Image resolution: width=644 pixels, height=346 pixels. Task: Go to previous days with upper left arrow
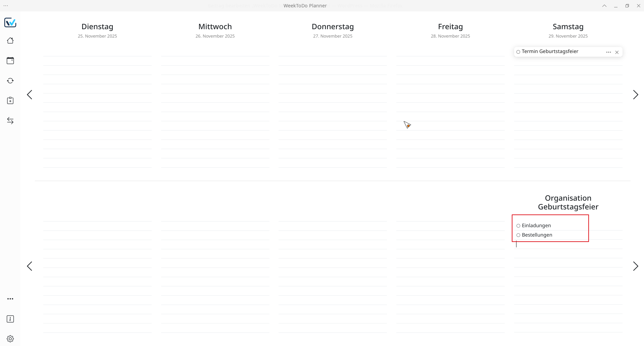click(x=30, y=95)
